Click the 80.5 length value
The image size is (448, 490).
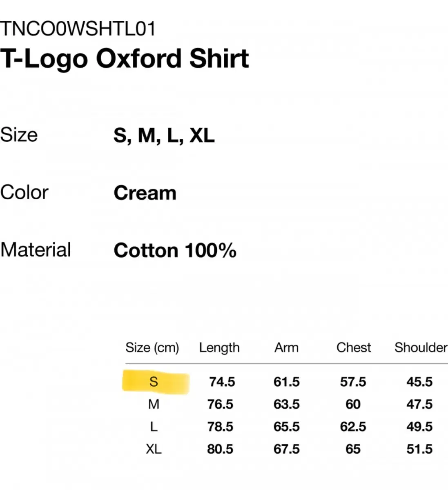tap(220, 449)
